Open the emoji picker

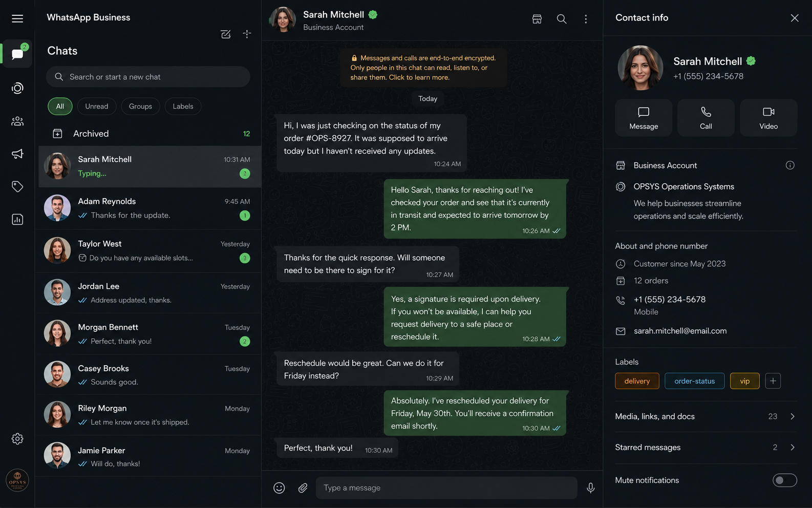coord(279,488)
